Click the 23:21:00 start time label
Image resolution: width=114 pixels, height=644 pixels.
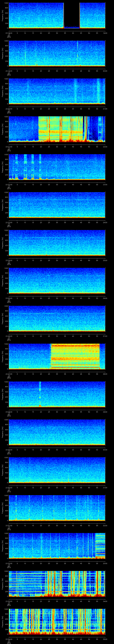click(x=9, y=147)
